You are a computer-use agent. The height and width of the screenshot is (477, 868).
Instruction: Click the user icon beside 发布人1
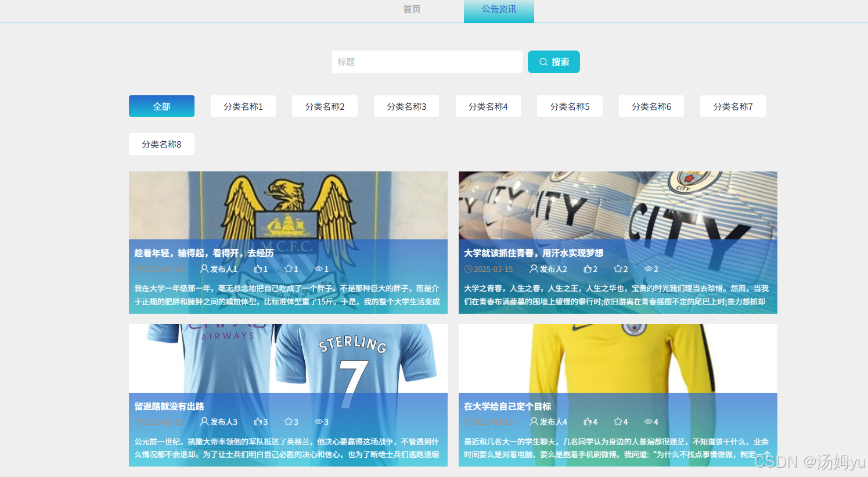(204, 268)
